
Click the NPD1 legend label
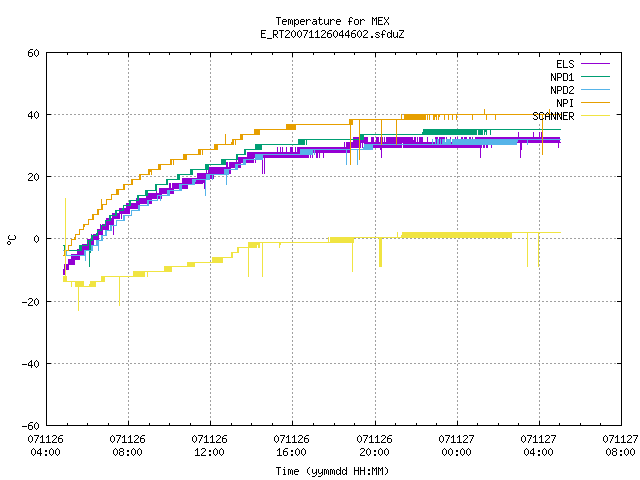(562, 77)
